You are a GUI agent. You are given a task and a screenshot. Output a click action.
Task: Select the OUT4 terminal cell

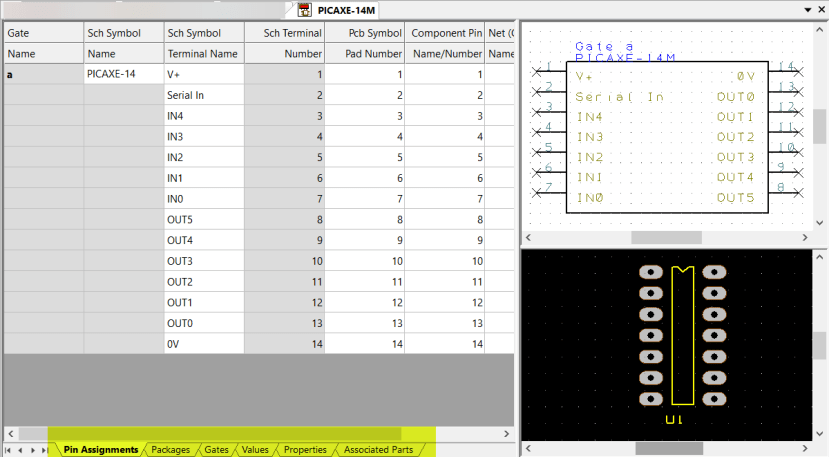click(204, 240)
